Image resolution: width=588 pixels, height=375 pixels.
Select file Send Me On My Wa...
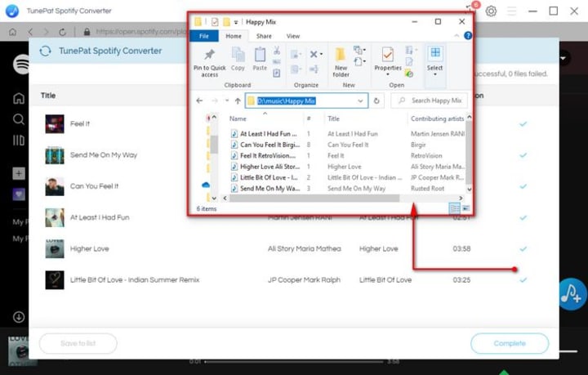coord(269,188)
